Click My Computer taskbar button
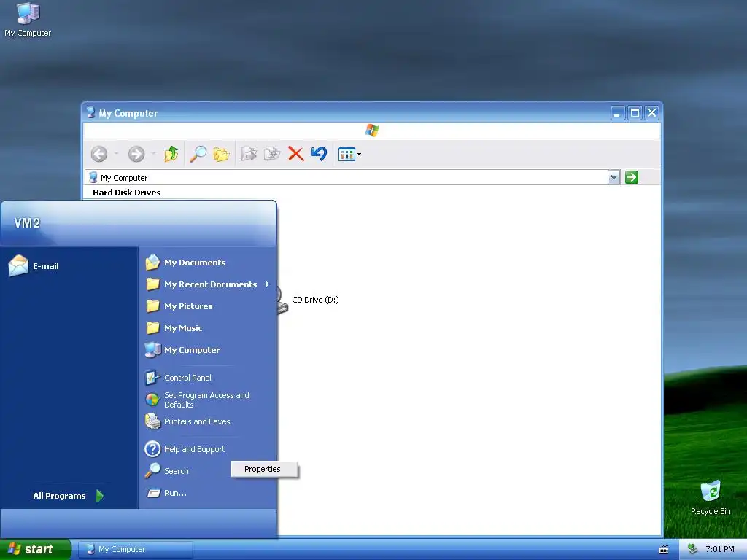The height and width of the screenshot is (560, 747). pos(135,549)
